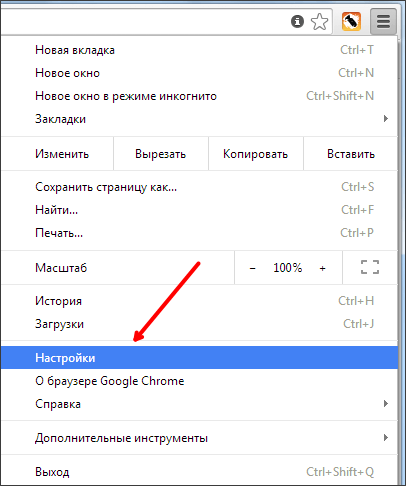406x486 pixels.
Task: Open a new window (Новое окно)
Action: tap(199, 73)
